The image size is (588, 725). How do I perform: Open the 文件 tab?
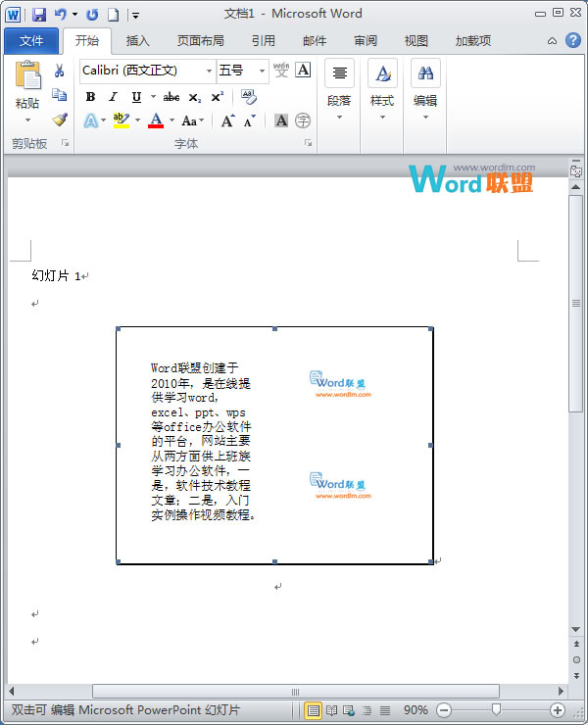[31, 41]
